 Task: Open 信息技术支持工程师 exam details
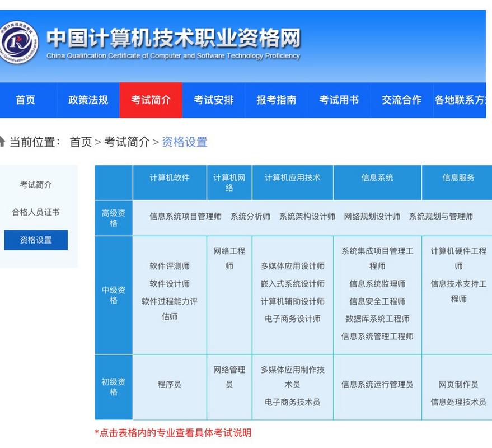point(458,291)
